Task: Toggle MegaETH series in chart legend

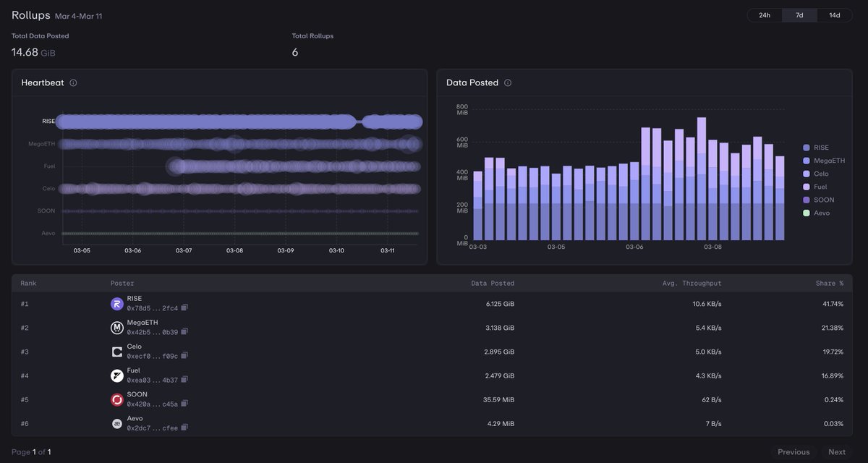Action: 824,161
